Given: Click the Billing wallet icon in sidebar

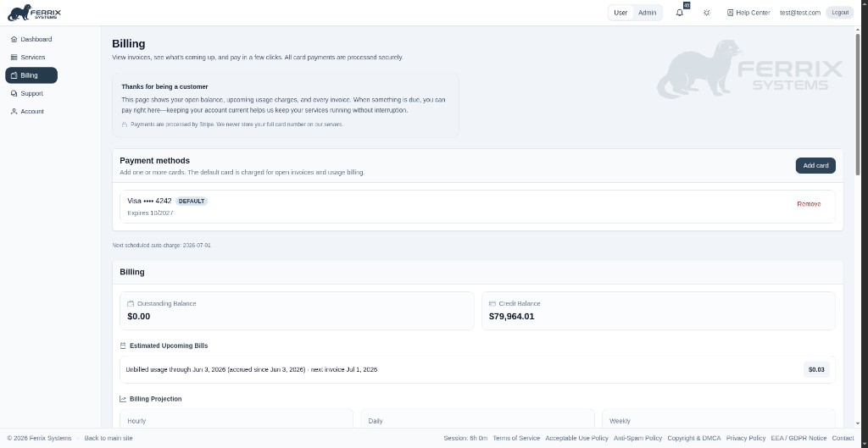Looking at the screenshot, I should 14,75.
